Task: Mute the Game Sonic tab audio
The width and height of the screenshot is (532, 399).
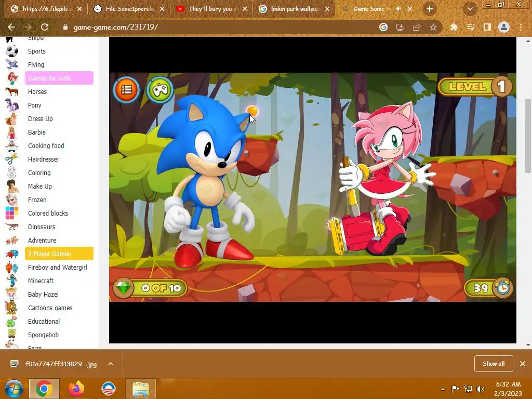Action: click(398, 9)
